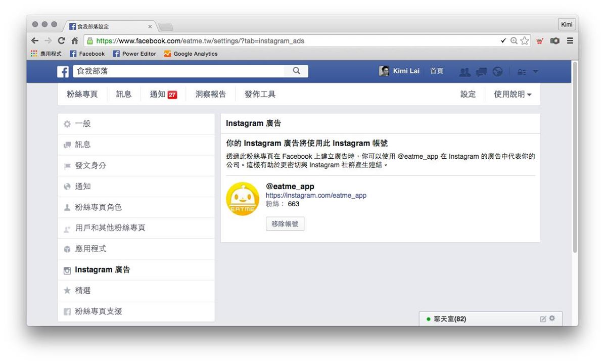Select 訊息 in settings sidebar
This screenshot has width=605, height=364.
point(136,145)
